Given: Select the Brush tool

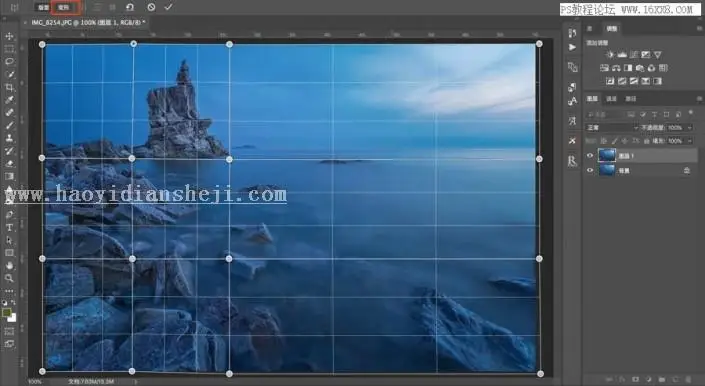Looking at the screenshot, I should 9,125.
